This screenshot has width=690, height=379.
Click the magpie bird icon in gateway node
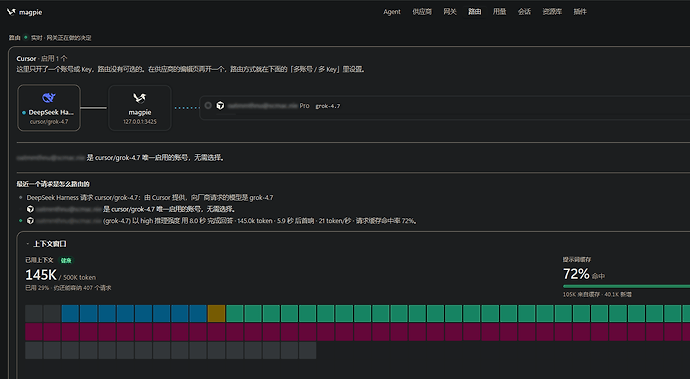(139, 98)
